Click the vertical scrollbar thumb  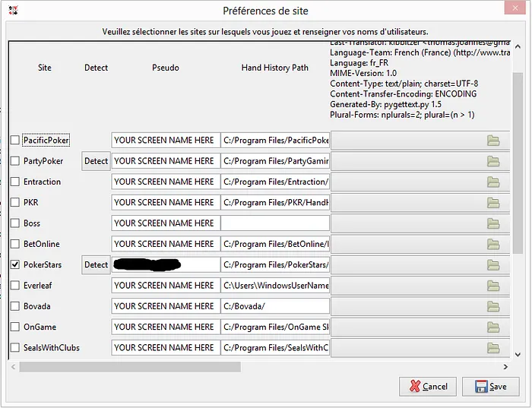[x=518, y=163]
